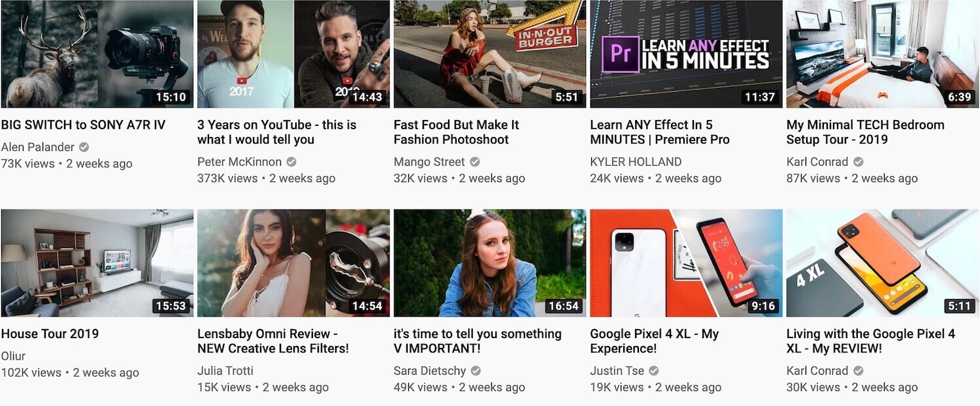Open title '3 Years on YouTube - this is what I would tell you'
Screen dimensions: 980x406
pyautogui.click(x=277, y=132)
